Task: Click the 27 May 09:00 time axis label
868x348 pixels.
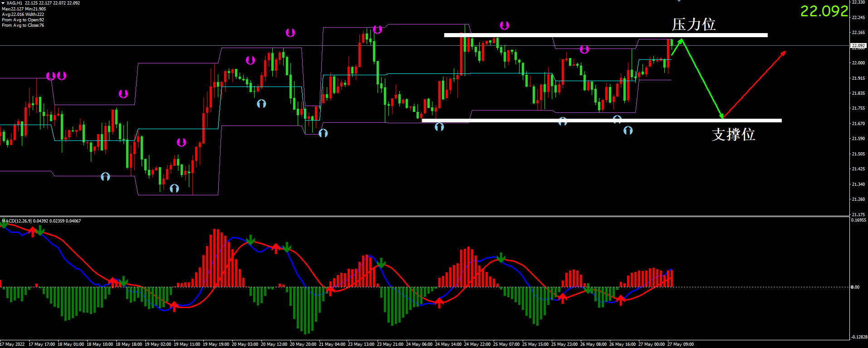Action: coord(680,344)
